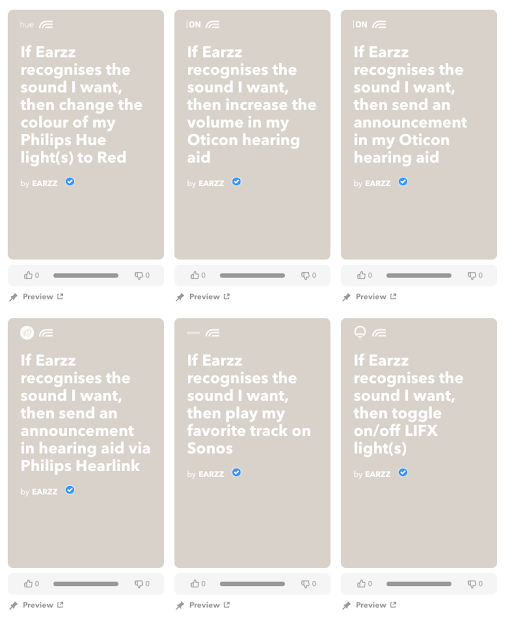
Task: Click verified badge on Philips Hue card
Action: pyautogui.click(x=70, y=182)
